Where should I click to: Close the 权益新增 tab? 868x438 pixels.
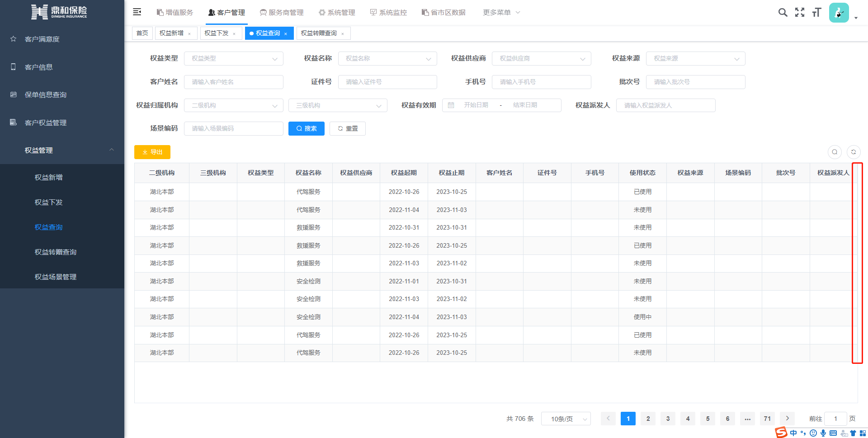point(189,33)
